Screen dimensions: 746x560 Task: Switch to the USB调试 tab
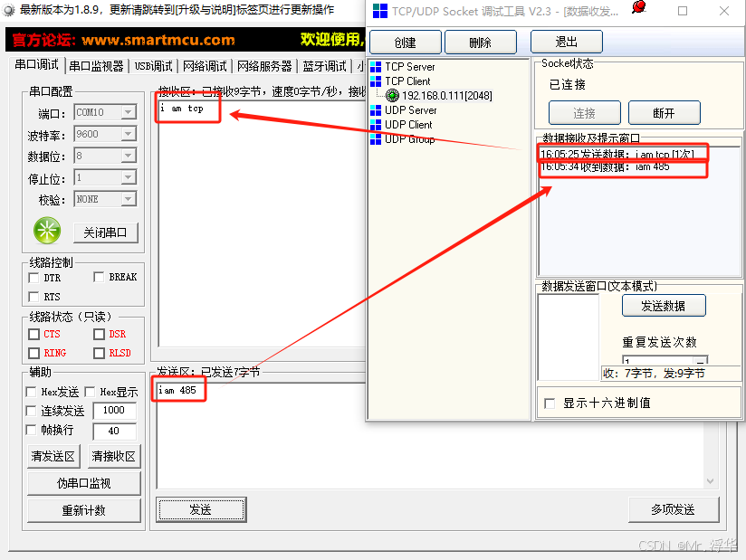(x=153, y=66)
